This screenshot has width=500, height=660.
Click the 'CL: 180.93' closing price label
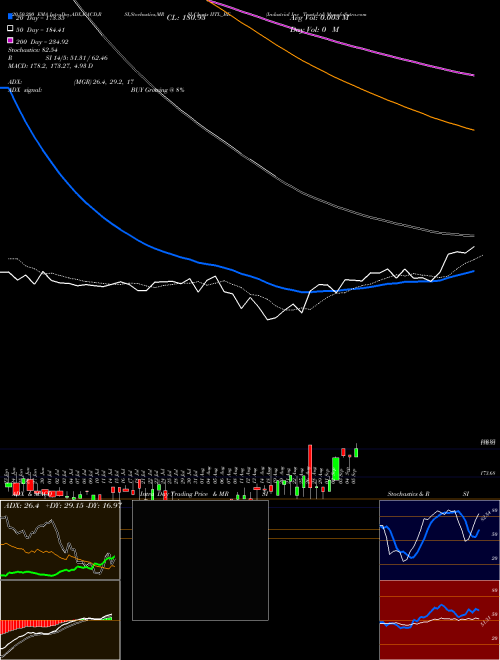186,18
